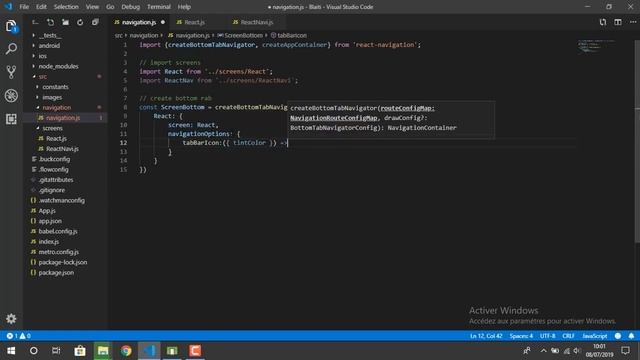Screen dimensions: 640x360
Task: Open Microsoft Store from taskbar
Action: point(80,351)
